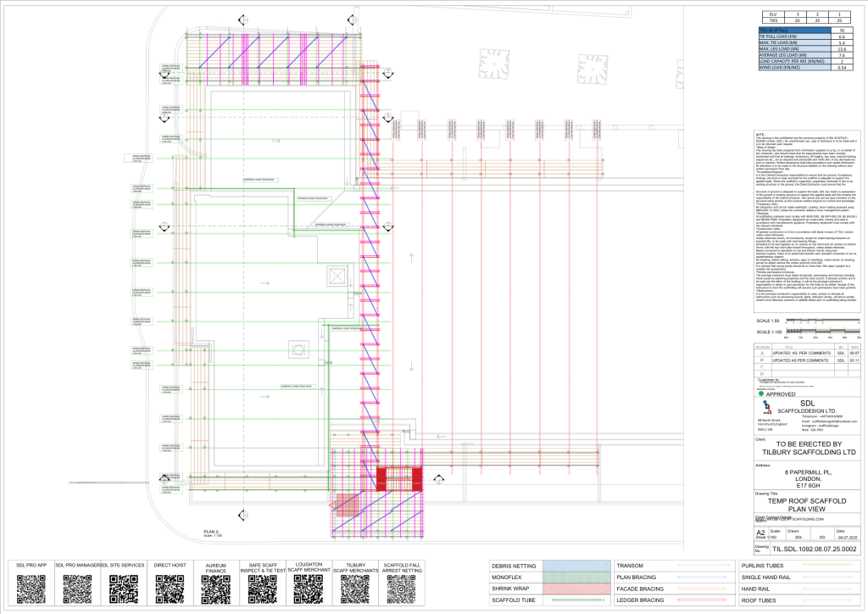
Task: Click the drawing number TIL.SDL.1092.08.07.25.0002
Action: (815, 550)
